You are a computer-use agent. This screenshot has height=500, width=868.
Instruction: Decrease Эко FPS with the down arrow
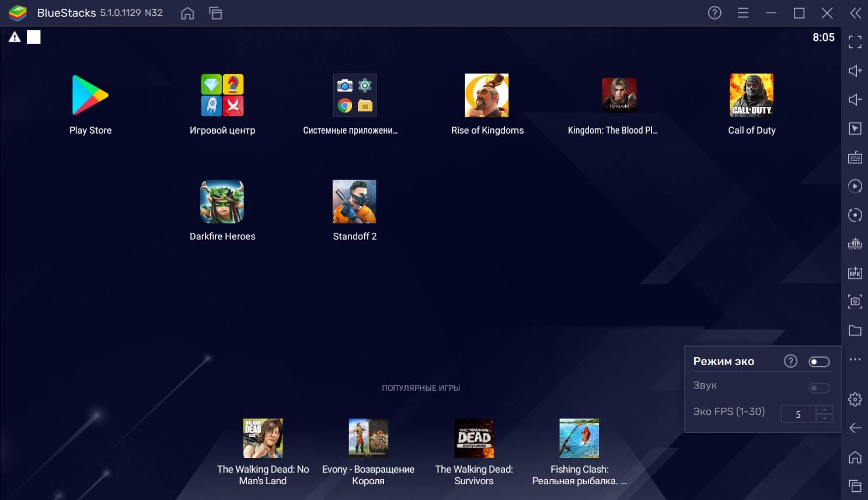(x=824, y=418)
